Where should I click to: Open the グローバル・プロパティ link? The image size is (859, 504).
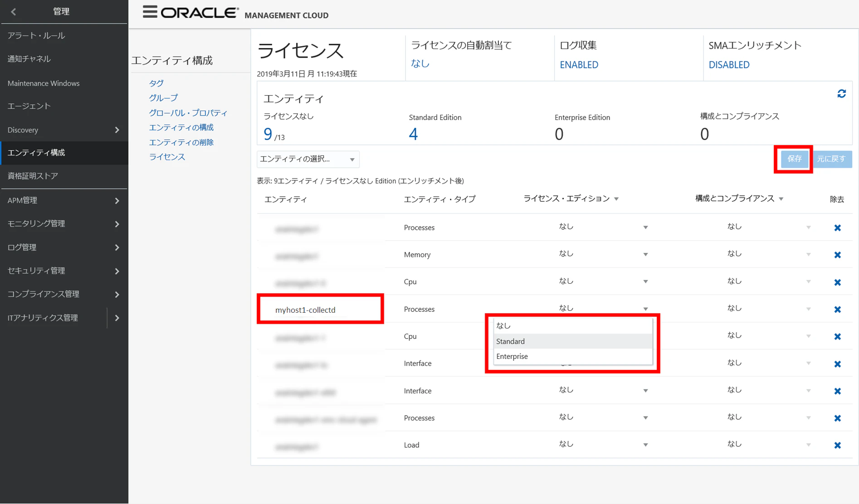pyautogui.click(x=188, y=113)
